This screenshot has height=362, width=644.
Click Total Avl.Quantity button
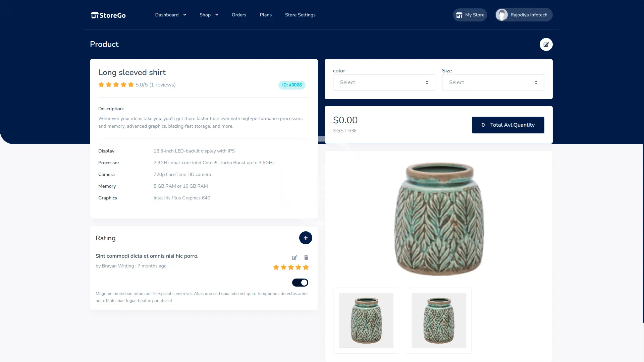[508, 125]
